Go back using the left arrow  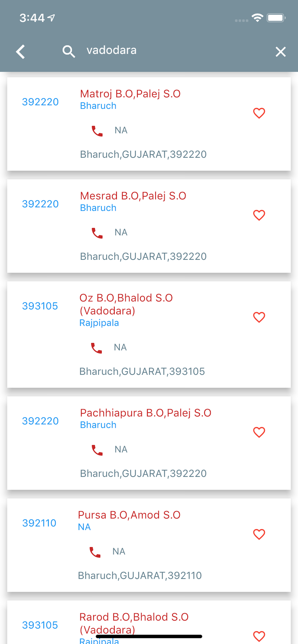(21, 52)
